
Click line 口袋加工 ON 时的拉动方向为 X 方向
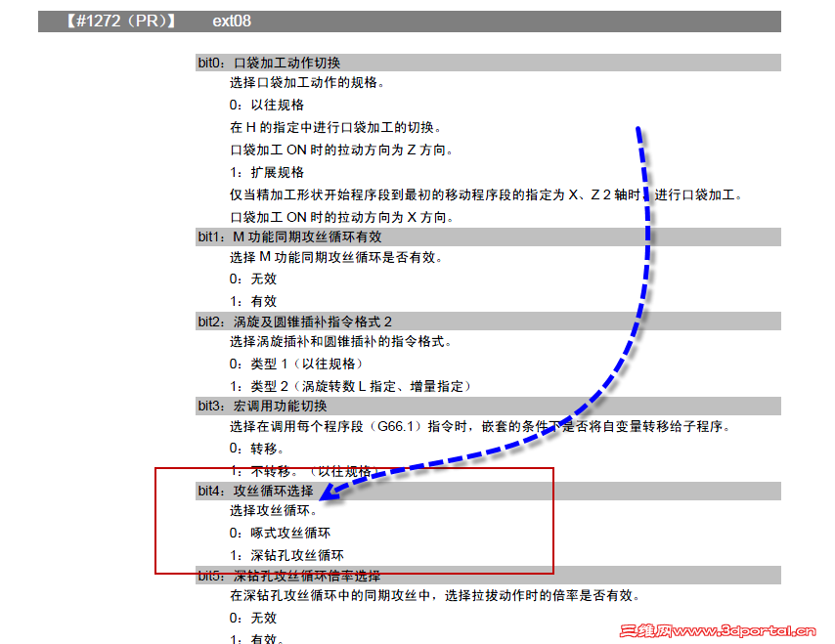pyautogui.click(x=341, y=217)
